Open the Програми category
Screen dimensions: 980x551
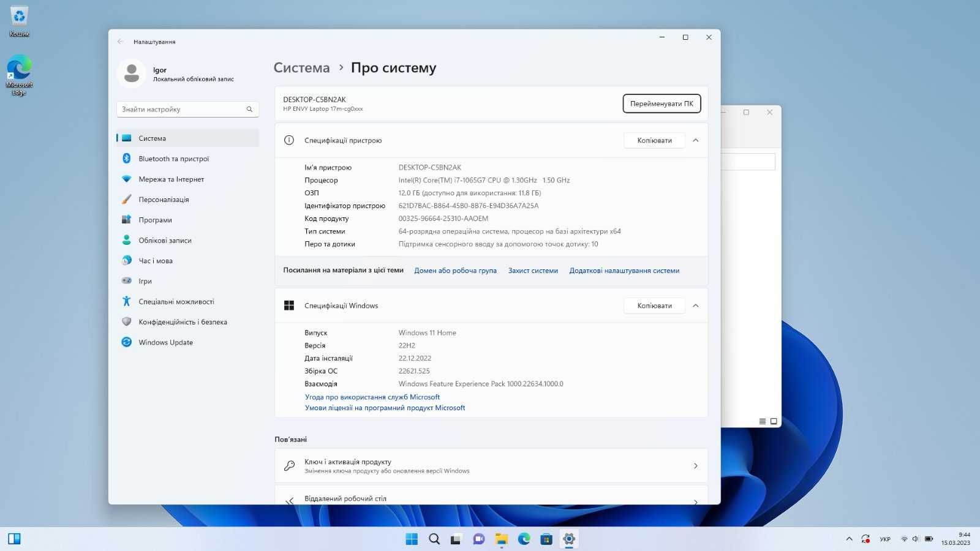click(187, 220)
